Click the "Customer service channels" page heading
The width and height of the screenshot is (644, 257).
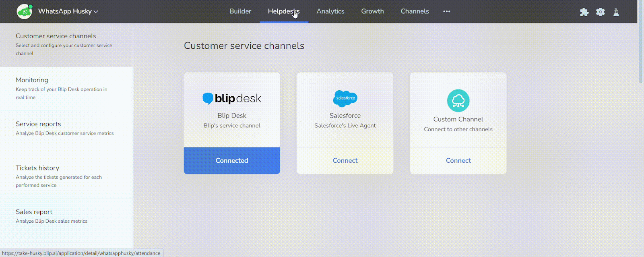point(244,46)
